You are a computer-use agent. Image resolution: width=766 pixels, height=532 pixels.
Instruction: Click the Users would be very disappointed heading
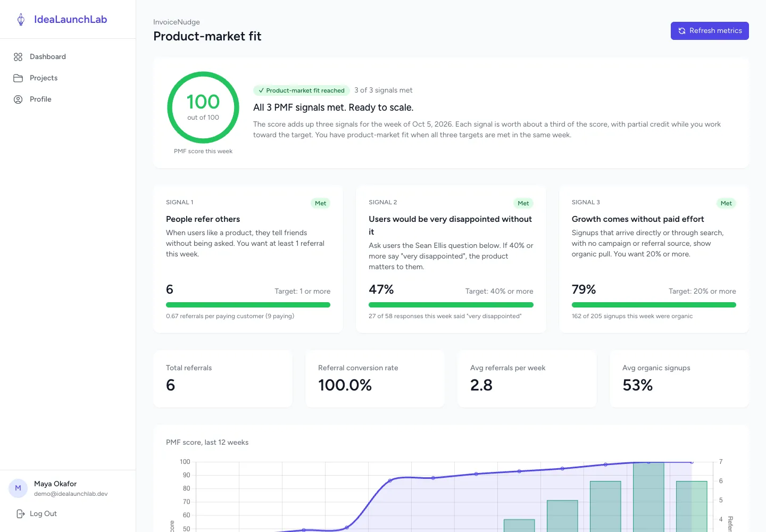[450, 226]
